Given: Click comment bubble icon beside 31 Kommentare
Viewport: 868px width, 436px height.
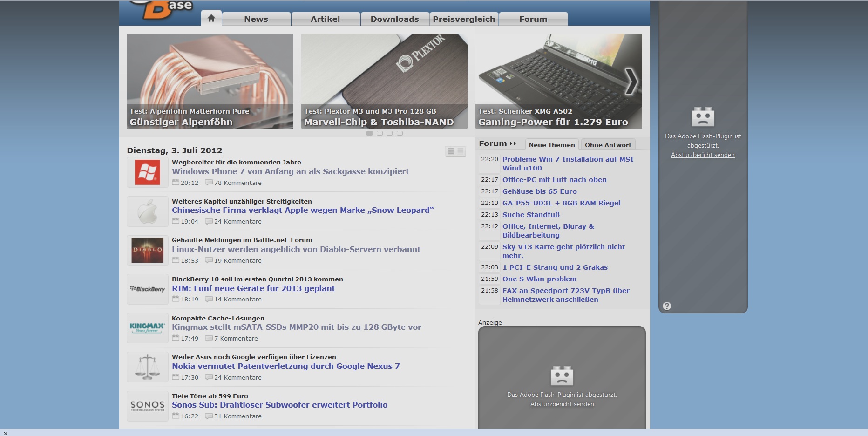Looking at the screenshot, I should coord(209,416).
